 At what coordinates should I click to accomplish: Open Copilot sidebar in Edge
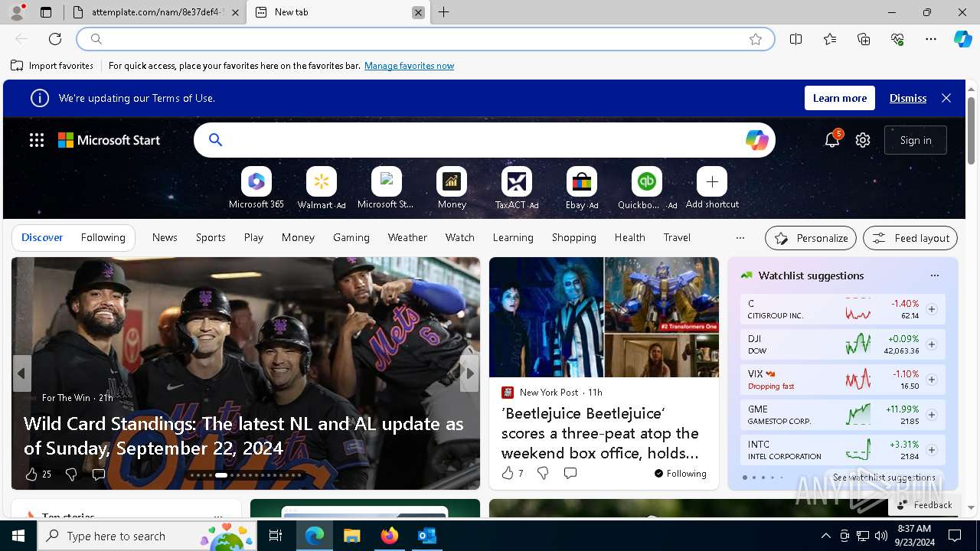click(962, 39)
